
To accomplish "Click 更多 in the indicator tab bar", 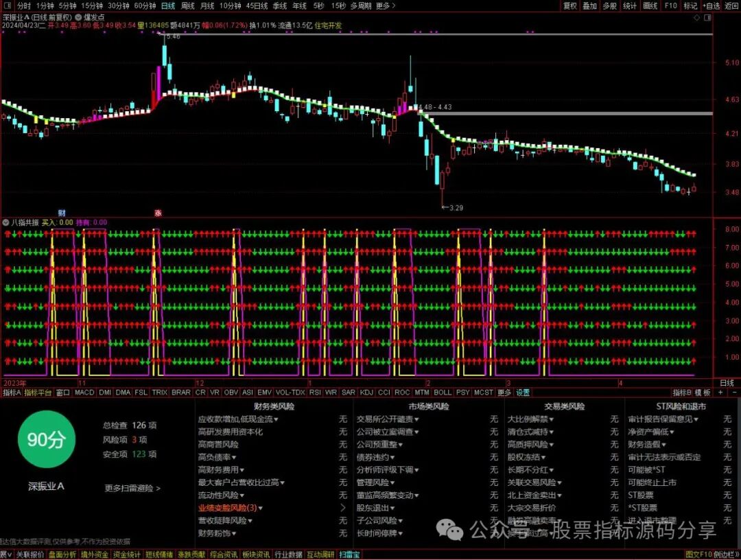I will coord(504,393).
